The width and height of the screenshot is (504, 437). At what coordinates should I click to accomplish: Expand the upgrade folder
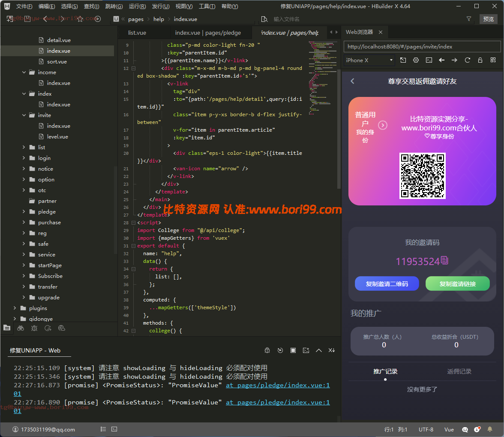24,298
